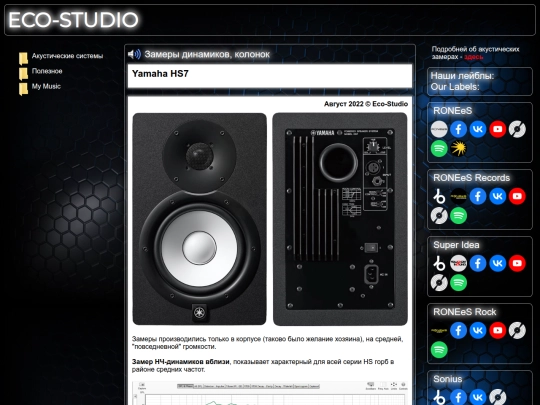Open the Super Idea Facebook icon

(x=478, y=263)
